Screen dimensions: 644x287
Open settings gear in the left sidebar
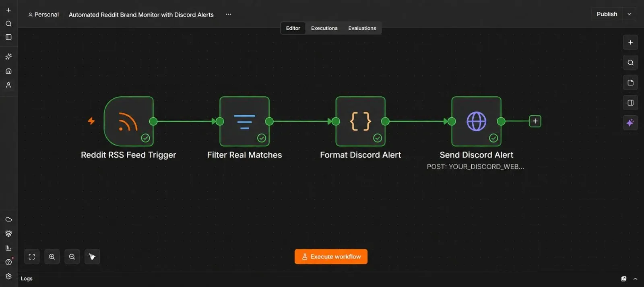coord(8,277)
